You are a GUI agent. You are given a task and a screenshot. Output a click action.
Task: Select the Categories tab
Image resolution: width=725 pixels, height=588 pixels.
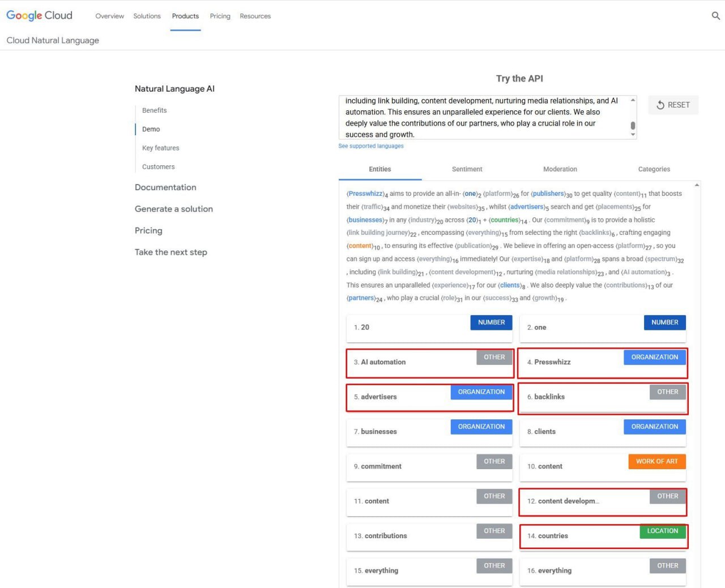tap(654, 169)
